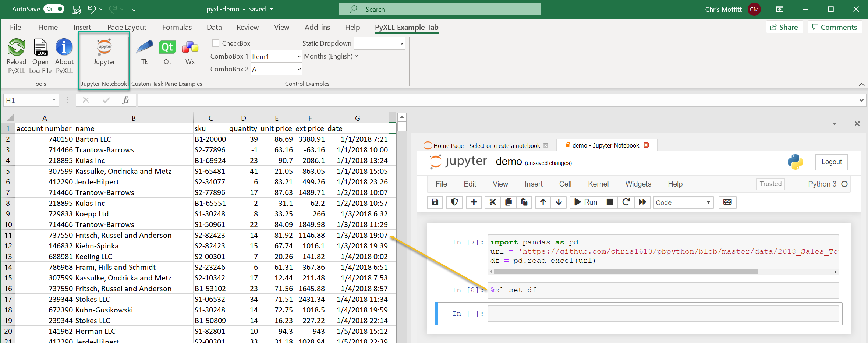Click the Logout button
Viewport: 868px width, 343px height.
point(831,162)
